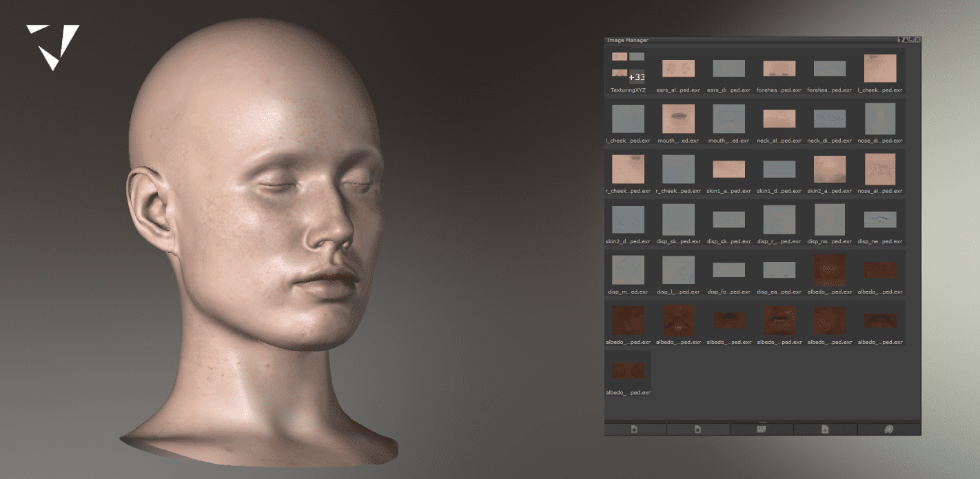Open the forehead texture thumbnail
The image size is (980, 479).
[779, 68]
